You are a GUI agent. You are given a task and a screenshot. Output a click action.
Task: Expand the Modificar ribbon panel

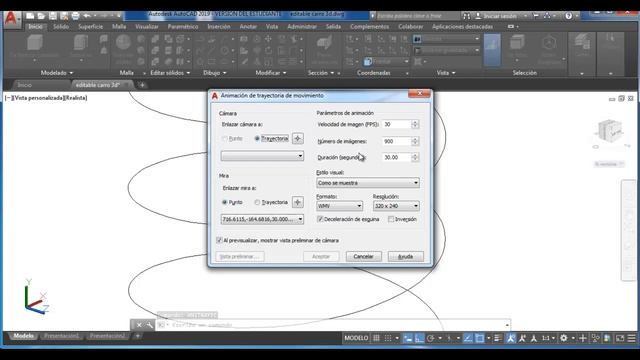(x=271, y=73)
